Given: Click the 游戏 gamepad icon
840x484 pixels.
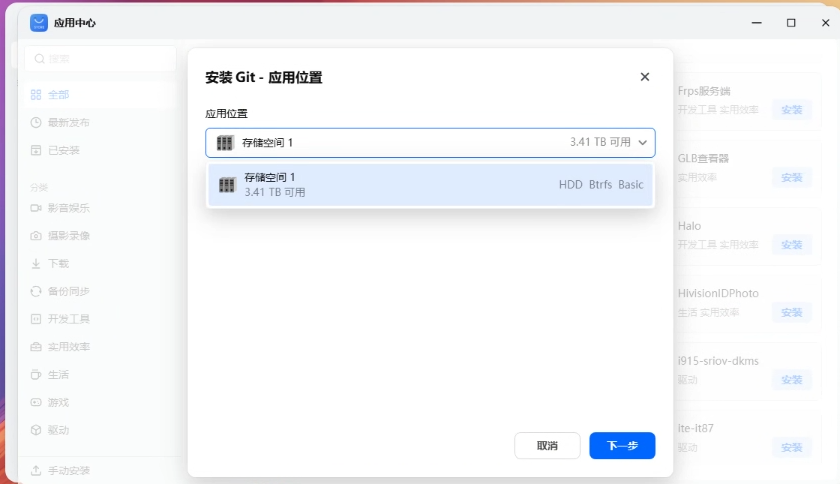Looking at the screenshot, I should pos(36,403).
